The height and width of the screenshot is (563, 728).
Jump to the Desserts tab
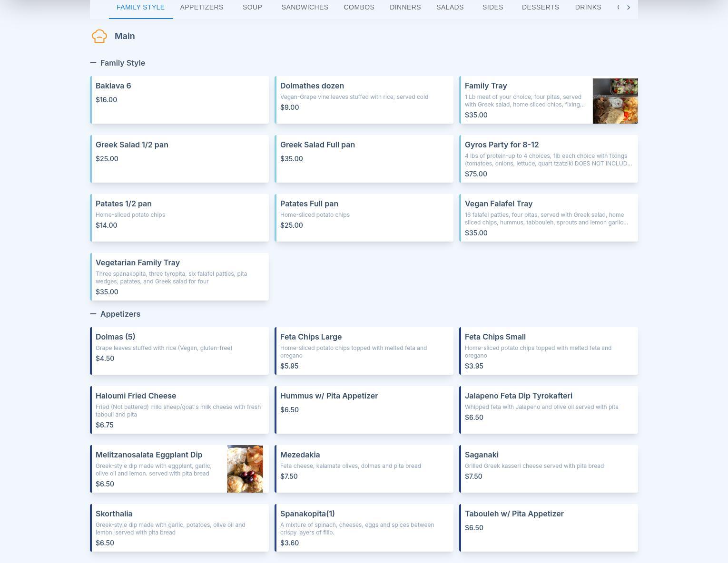(540, 8)
